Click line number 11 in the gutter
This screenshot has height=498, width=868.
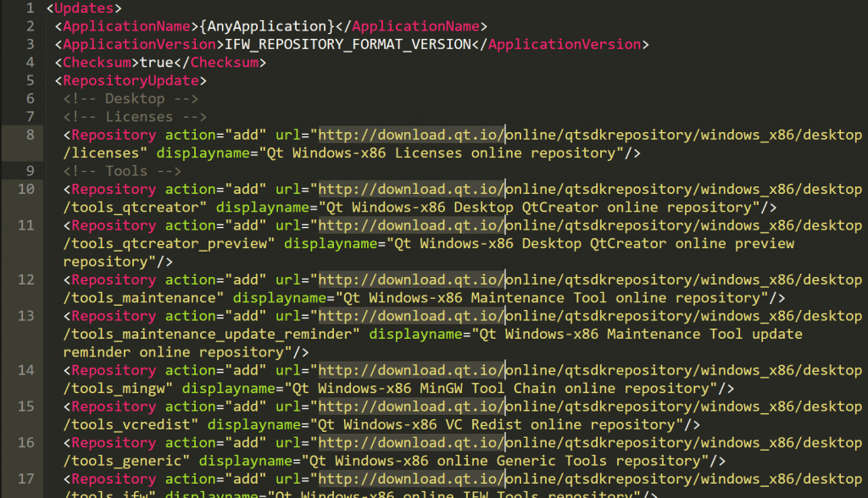tap(26, 225)
